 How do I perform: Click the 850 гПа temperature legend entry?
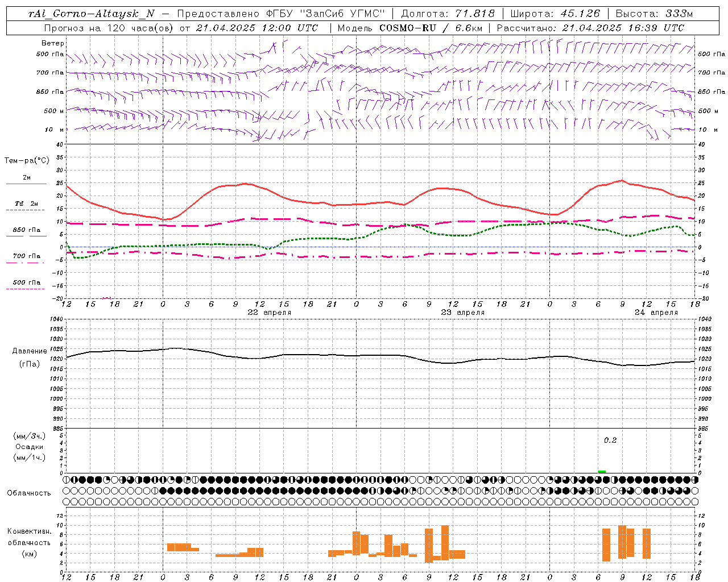[27, 230]
